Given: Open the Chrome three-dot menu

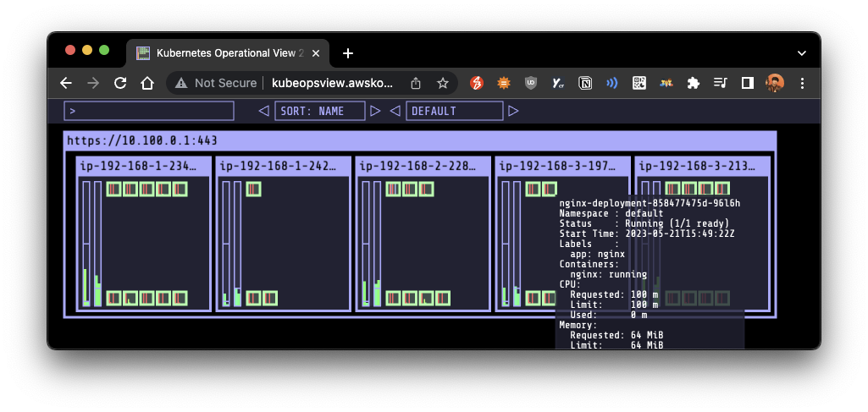Looking at the screenshot, I should pyautogui.click(x=802, y=83).
